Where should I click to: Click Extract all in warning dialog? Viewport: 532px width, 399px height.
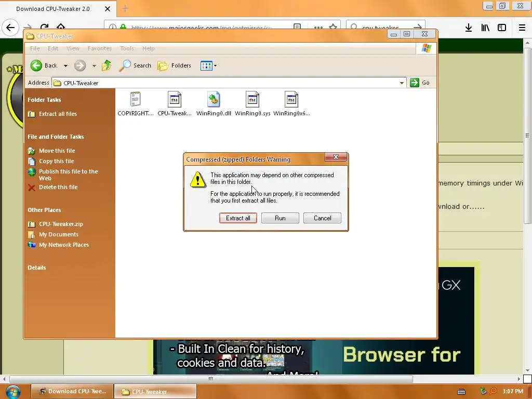[x=238, y=218]
